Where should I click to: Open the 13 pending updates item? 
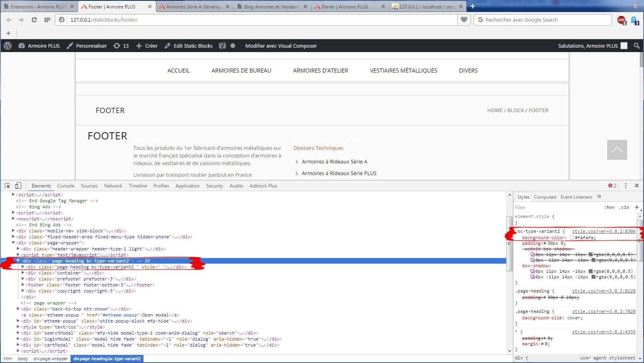[121, 46]
